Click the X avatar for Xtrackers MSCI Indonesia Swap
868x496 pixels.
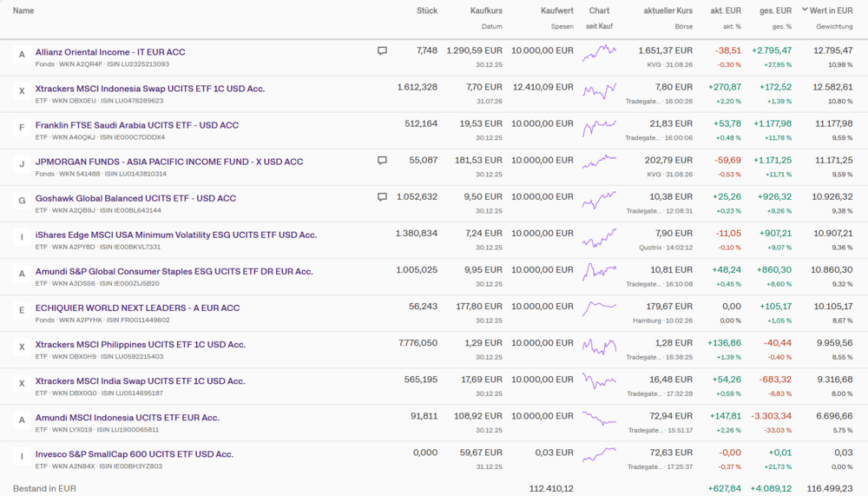click(x=22, y=91)
